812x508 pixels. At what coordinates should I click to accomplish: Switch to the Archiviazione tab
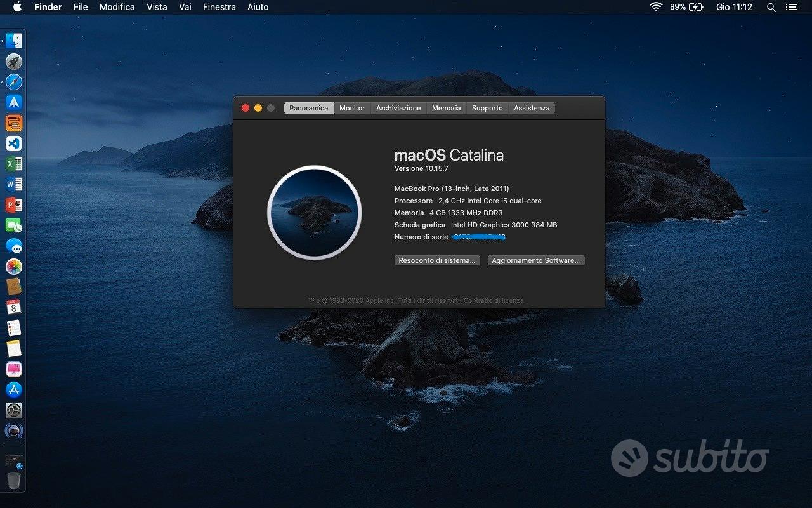coord(398,108)
